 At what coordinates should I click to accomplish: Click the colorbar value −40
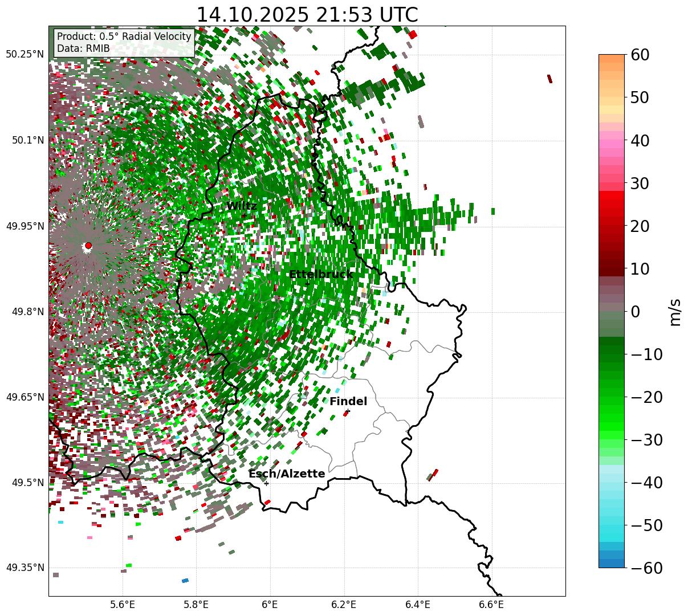click(646, 482)
